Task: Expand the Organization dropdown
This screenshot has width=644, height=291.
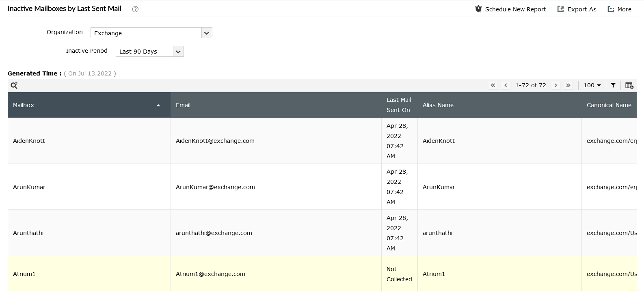Action: pos(207,33)
